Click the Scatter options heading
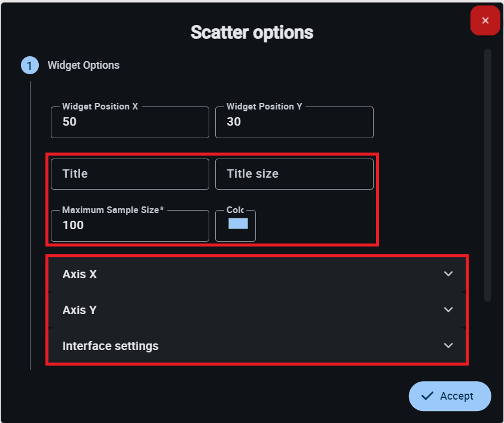Image resolution: width=504 pixels, height=423 pixels. coord(252,32)
